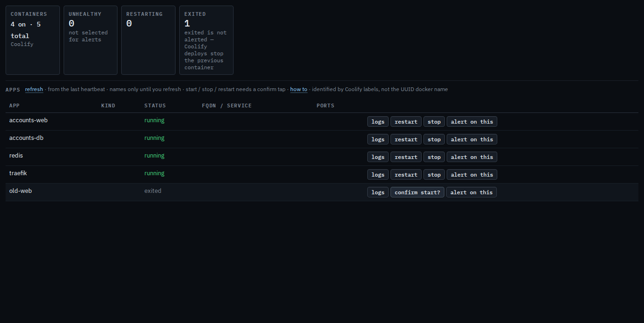Screen dimensions: 644x323
Task: Alert on this for traefik
Action: click(472, 175)
